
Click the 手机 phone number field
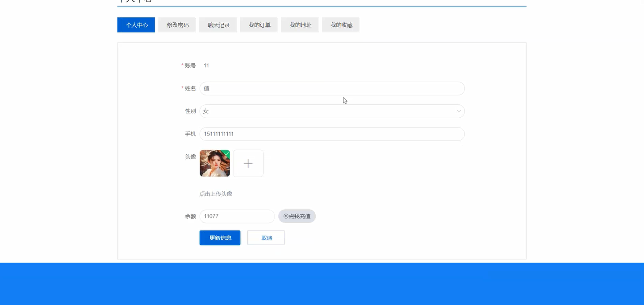point(332,134)
